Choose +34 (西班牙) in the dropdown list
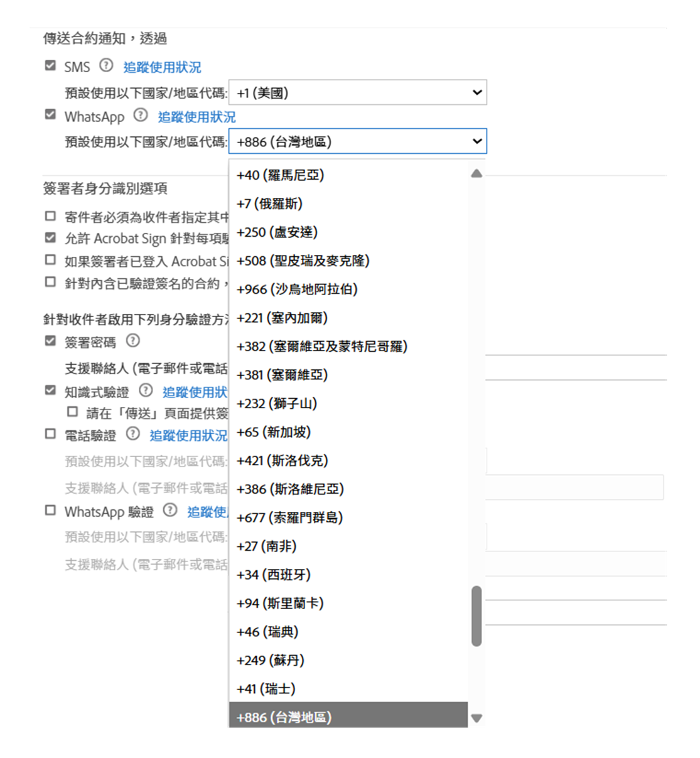This screenshot has height=758, width=700. click(274, 575)
